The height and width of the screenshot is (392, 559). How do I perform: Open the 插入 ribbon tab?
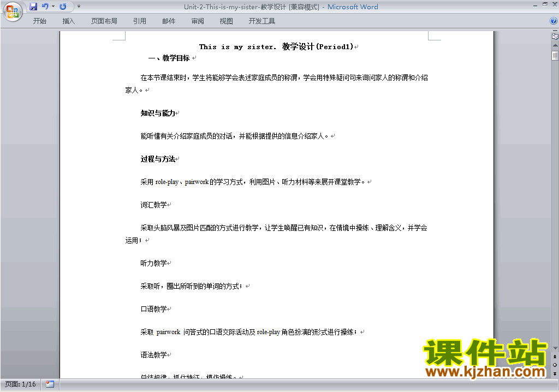68,21
